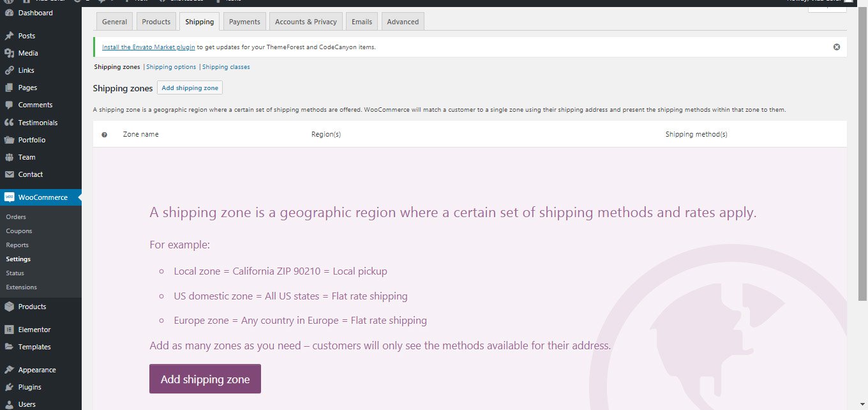Open the Advanced settings tab
The image size is (868, 410).
[403, 22]
